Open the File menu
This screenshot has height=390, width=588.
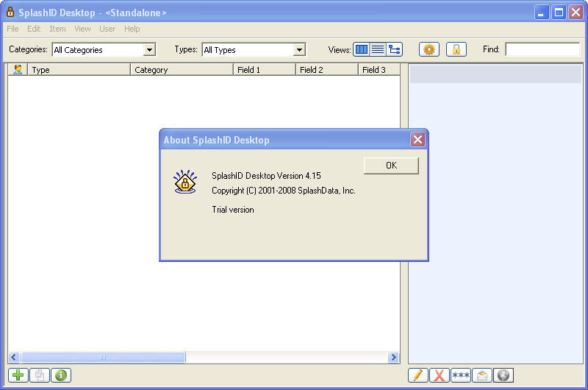click(x=12, y=29)
